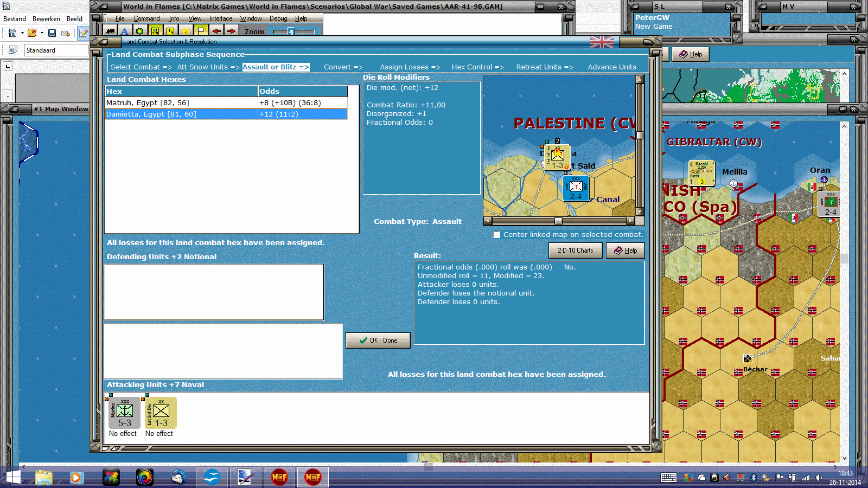Click the Bluetooth tray icon
The image size is (868, 488).
[x=753, y=478]
